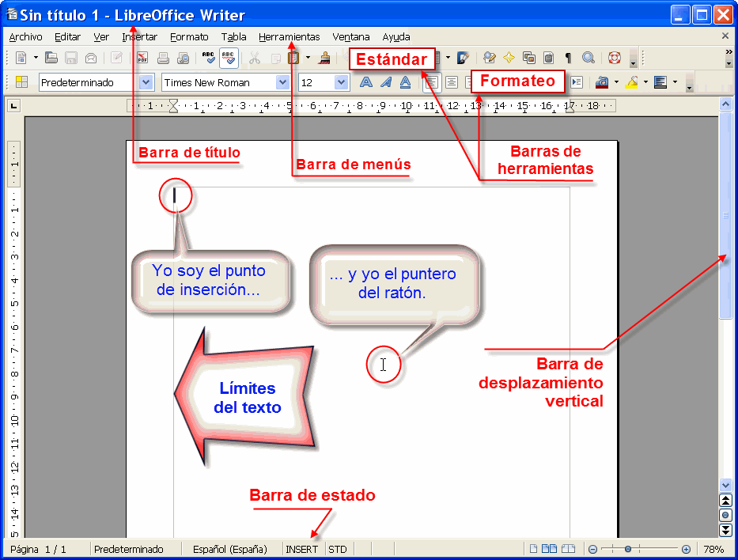Export directly as PDF icon

click(x=142, y=58)
